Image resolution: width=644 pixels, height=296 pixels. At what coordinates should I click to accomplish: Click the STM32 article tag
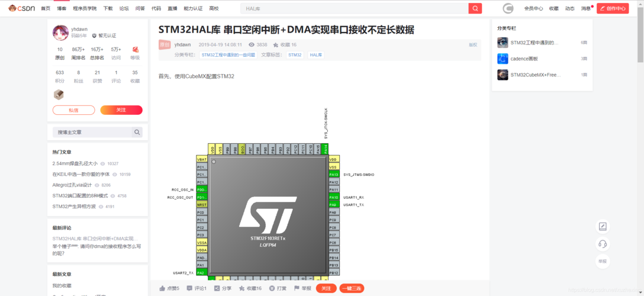tap(295, 54)
